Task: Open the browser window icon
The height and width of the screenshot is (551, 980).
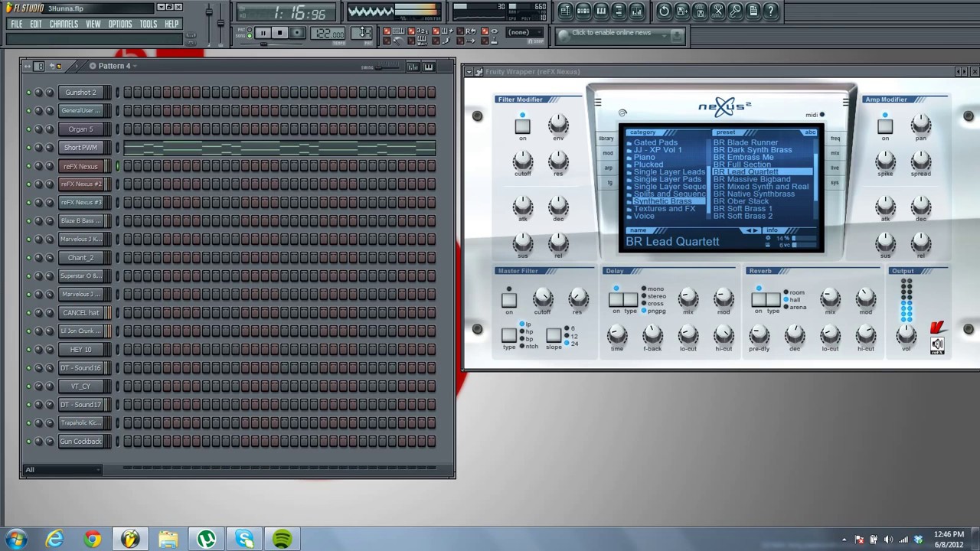Action: coord(619,11)
